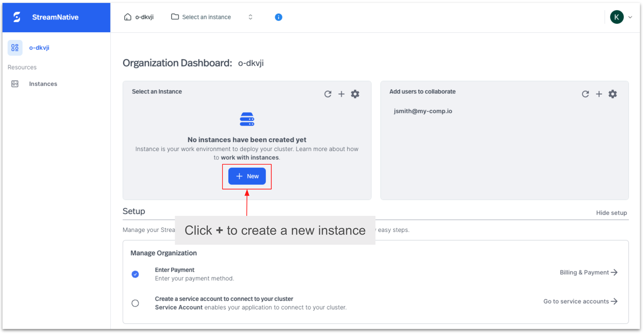The image size is (644, 334).
Task: Click plus icon to add a collaborator
Action: (x=599, y=94)
